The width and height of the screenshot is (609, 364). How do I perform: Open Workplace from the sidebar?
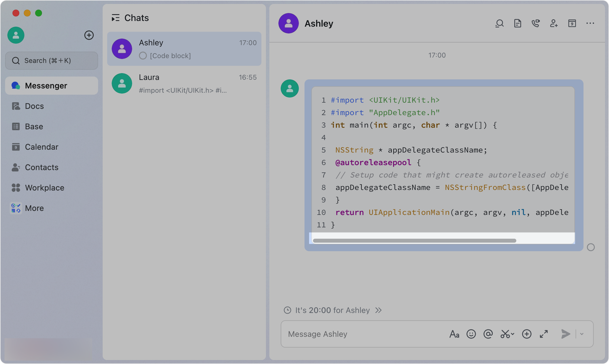45,187
